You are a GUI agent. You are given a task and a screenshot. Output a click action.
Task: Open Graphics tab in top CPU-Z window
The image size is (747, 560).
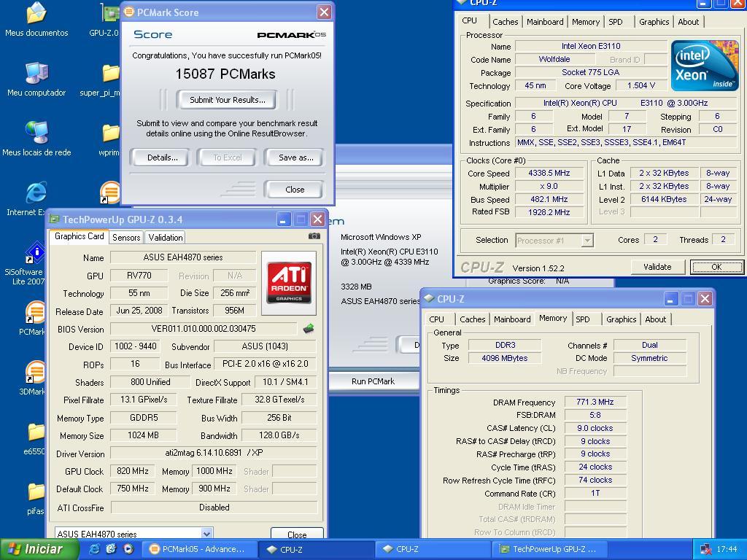click(654, 22)
